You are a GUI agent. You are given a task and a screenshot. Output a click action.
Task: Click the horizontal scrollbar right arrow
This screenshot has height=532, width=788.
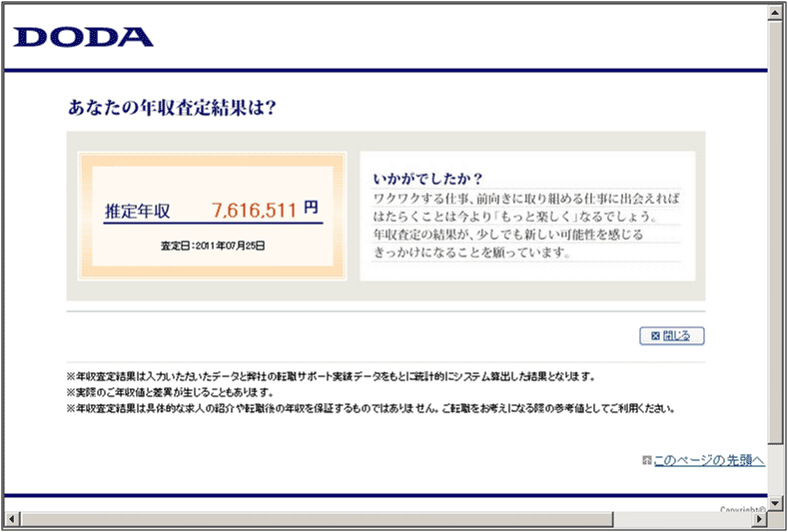pyautogui.click(x=759, y=519)
